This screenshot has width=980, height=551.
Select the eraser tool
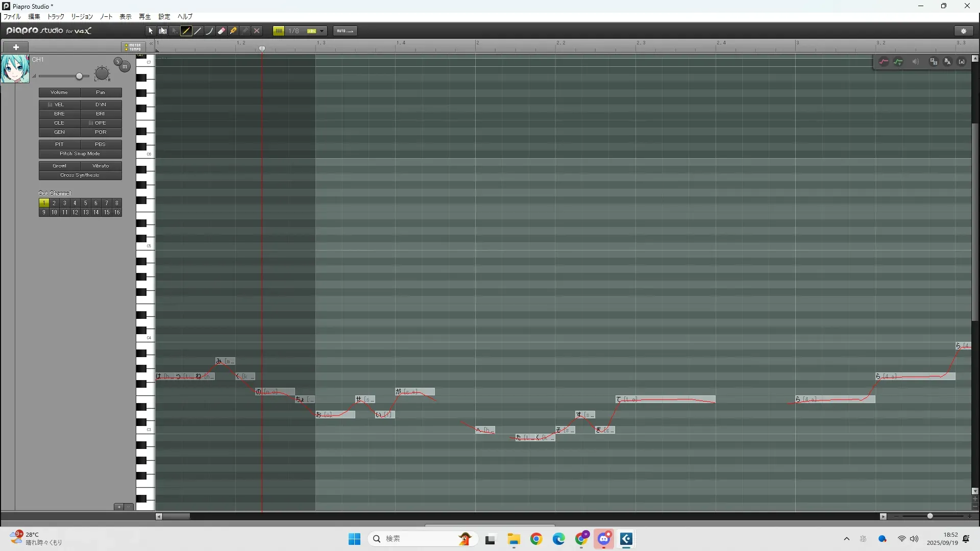pyautogui.click(x=222, y=31)
